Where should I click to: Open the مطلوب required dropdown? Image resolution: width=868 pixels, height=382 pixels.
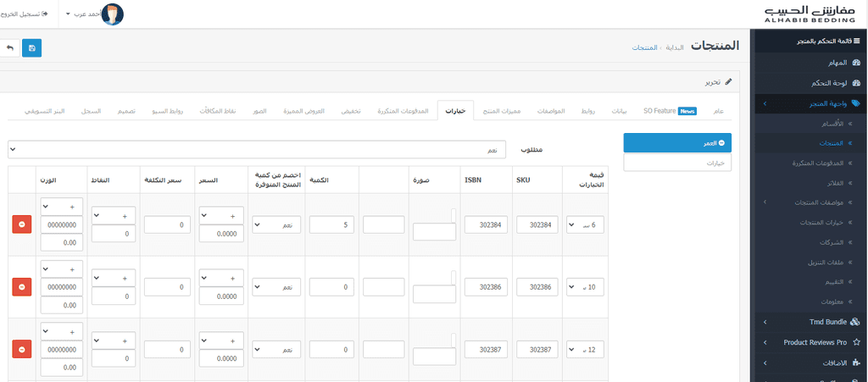point(258,149)
